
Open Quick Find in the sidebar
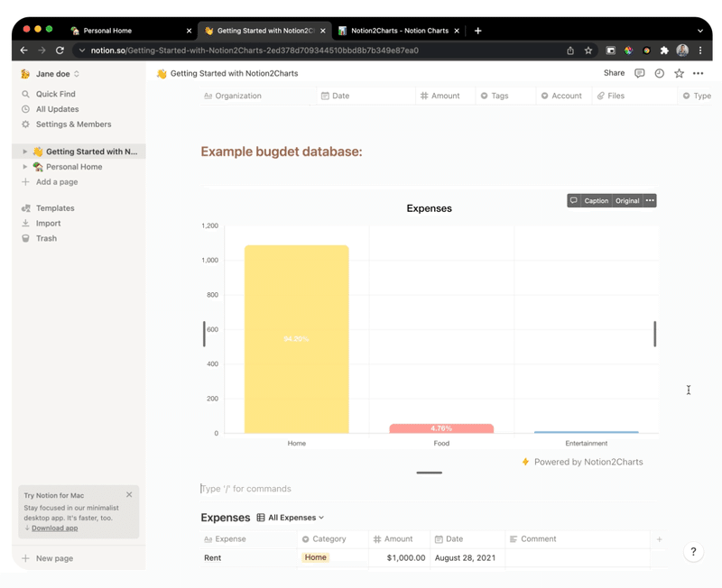coord(55,94)
